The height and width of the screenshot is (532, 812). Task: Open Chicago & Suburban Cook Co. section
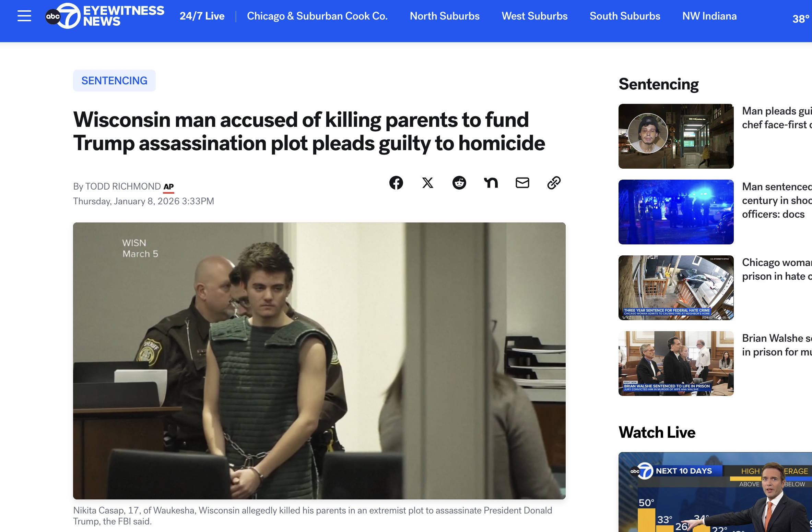tap(317, 16)
